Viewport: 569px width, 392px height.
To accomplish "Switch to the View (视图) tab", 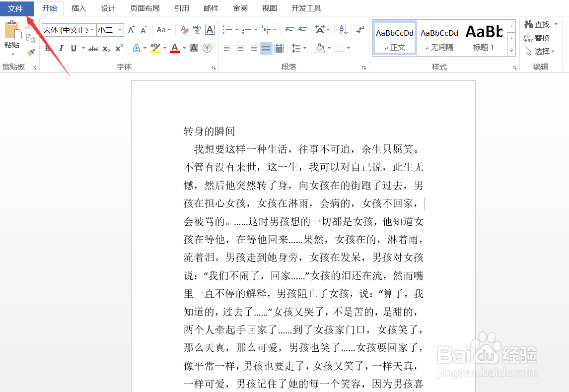I will 269,8.
